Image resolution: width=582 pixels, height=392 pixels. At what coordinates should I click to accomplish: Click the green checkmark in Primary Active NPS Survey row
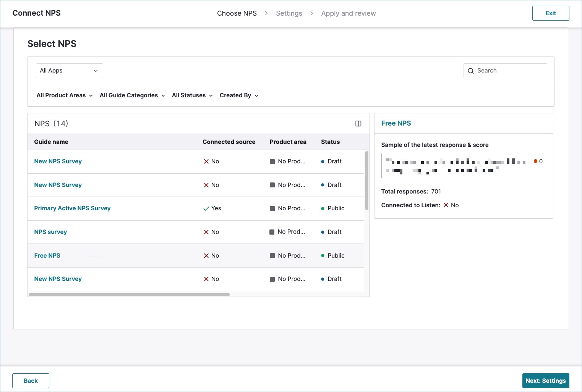coord(206,208)
